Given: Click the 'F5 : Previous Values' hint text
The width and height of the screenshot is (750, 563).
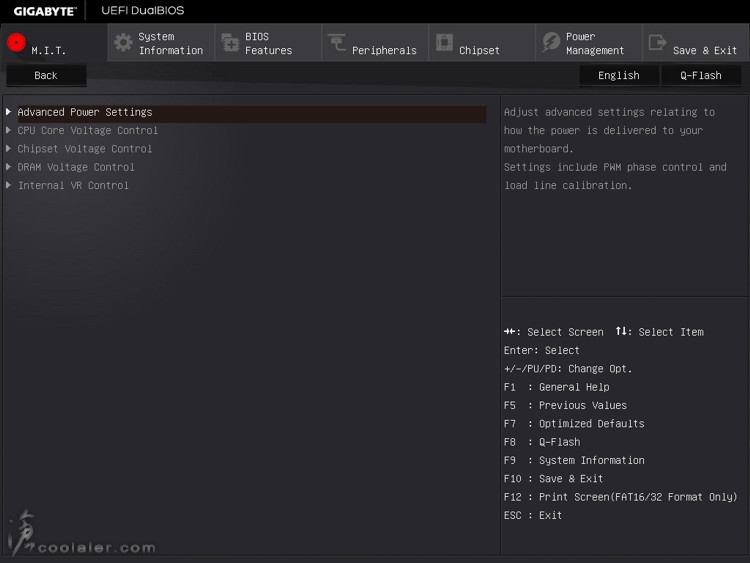Looking at the screenshot, I should pos(565,405).
